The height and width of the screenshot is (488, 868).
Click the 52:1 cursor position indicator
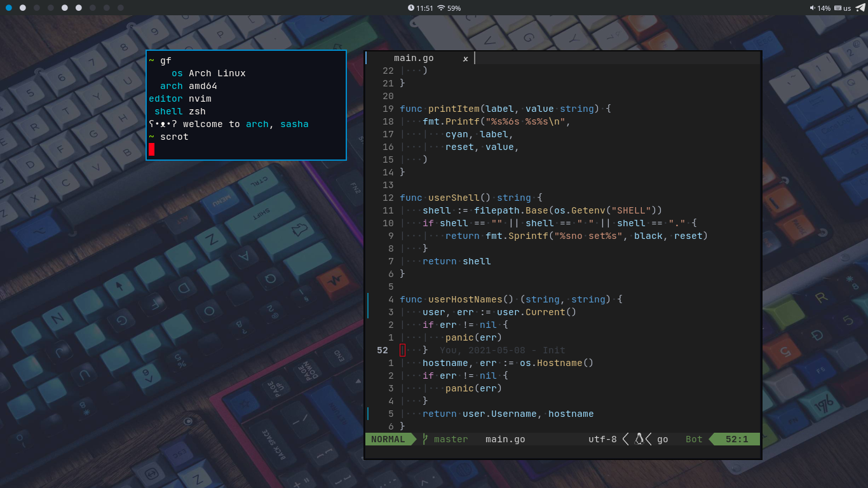coord(736,439)
